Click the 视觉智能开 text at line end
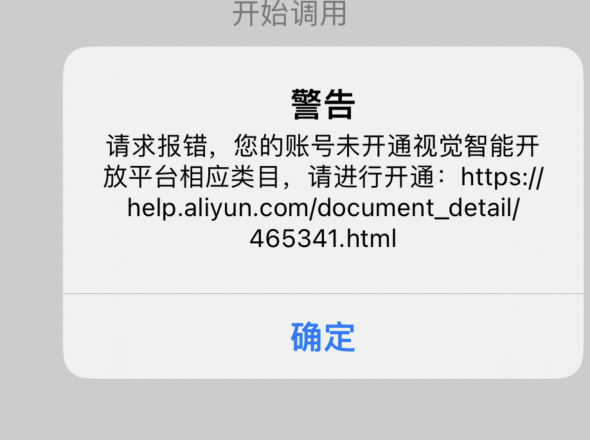Viewport: 590px width, 440px height. [x=476, y=146]
